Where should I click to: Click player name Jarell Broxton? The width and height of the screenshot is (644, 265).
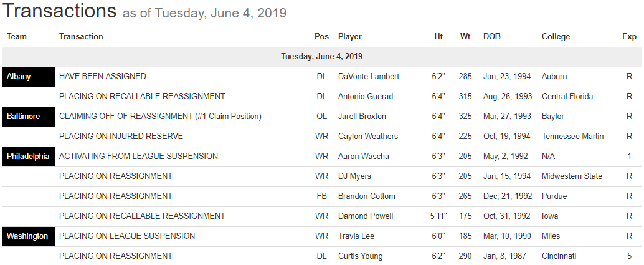(362, 117)
